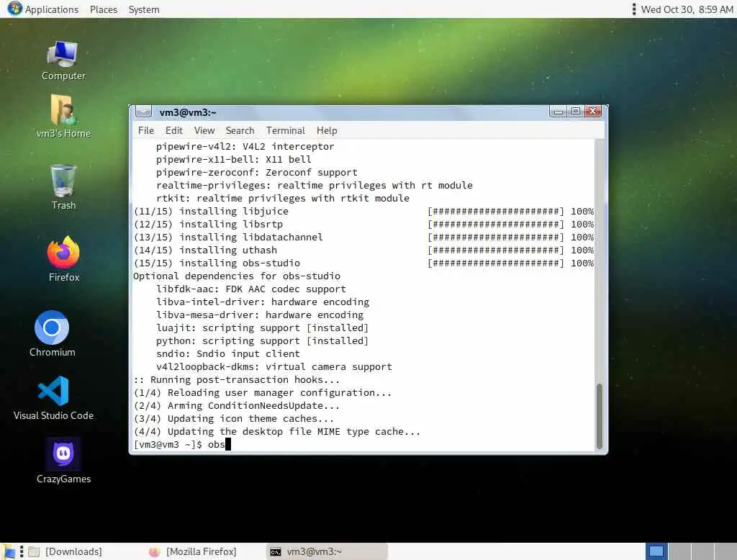Open the Places menu

point(104,9)
